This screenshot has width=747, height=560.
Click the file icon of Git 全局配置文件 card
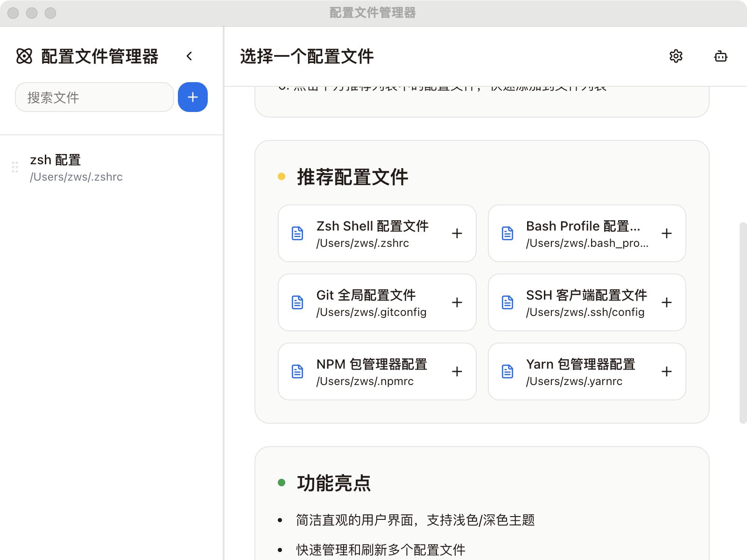click(297, 302)
